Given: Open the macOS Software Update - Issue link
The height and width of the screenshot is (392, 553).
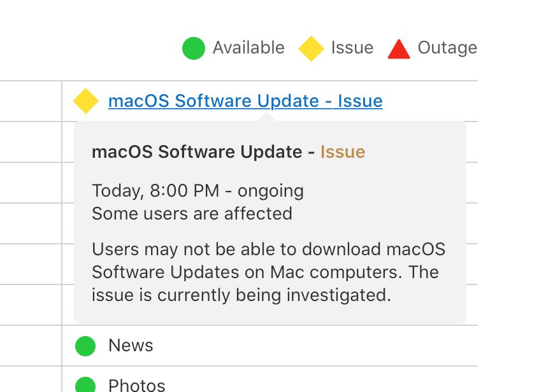Looking at the screenshot, I should pos(245,101).
